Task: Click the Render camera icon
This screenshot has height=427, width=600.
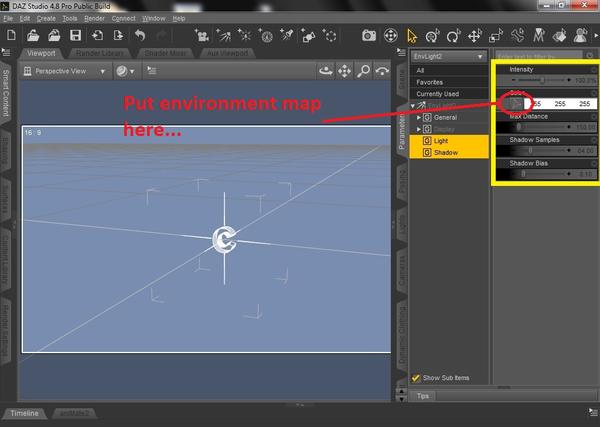Action: coord(369,36)
